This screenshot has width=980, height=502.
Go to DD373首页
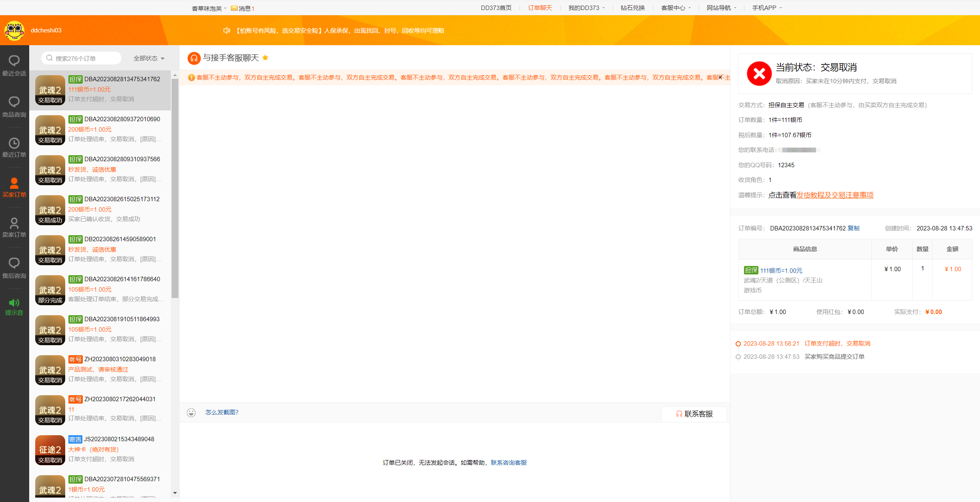click(x=496, y=8)
